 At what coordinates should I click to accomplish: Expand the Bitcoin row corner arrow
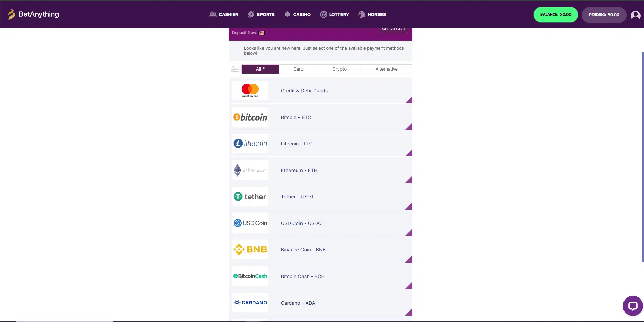(x=410, y=127)
